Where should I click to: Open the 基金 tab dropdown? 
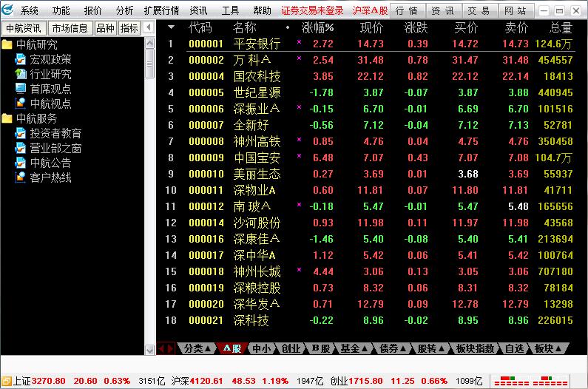tap(354, 348)
